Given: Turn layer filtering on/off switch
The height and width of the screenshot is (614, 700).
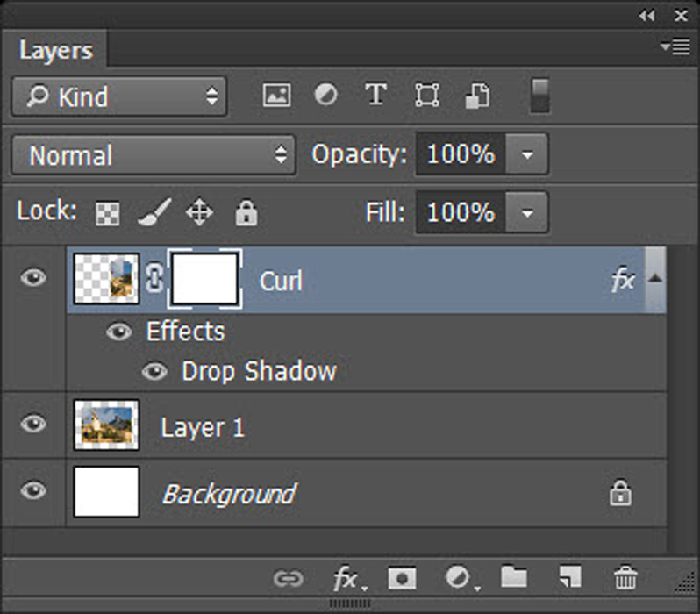Looking at the screenshot, I should point(539,96).
